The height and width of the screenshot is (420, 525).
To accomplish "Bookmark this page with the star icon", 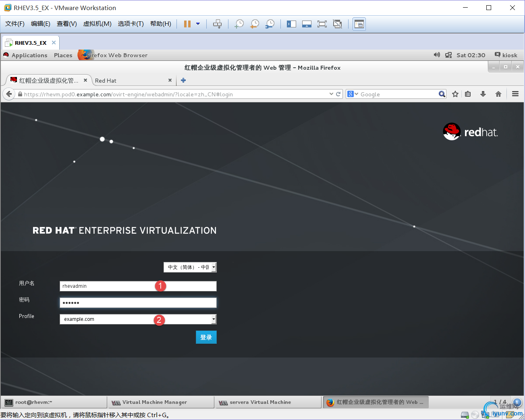I will pyautogui.click(x=455, y=94).
